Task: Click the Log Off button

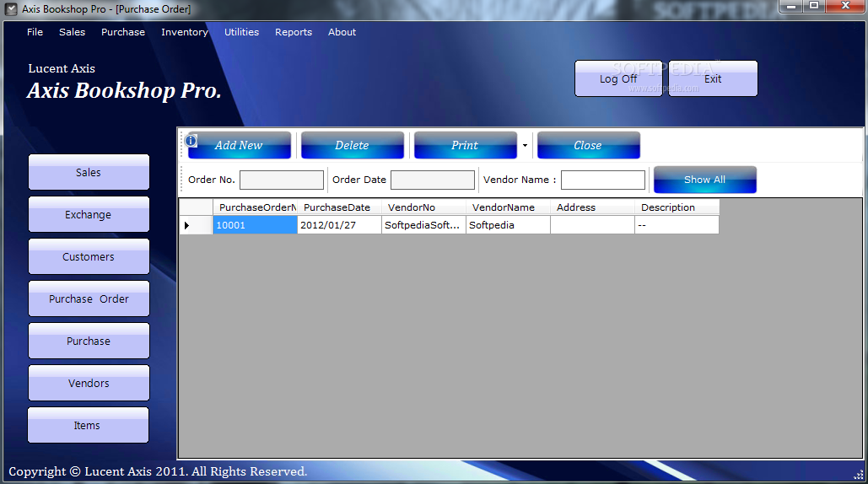Action: pyautogui.click(x=618, y=78)
